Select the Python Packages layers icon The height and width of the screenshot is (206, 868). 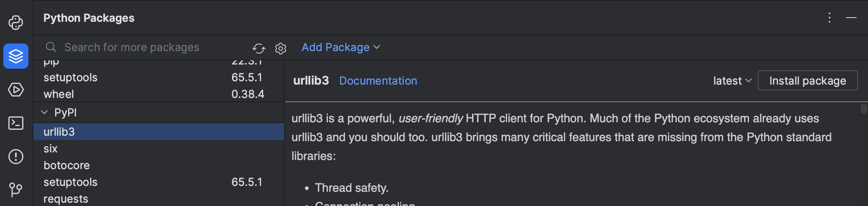[16, 56]
